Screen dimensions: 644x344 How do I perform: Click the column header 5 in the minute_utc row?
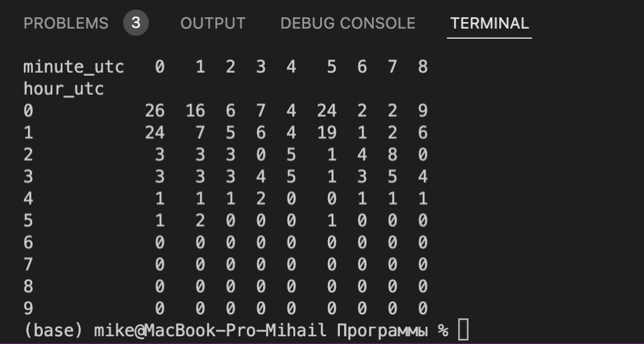coord(332,67)
